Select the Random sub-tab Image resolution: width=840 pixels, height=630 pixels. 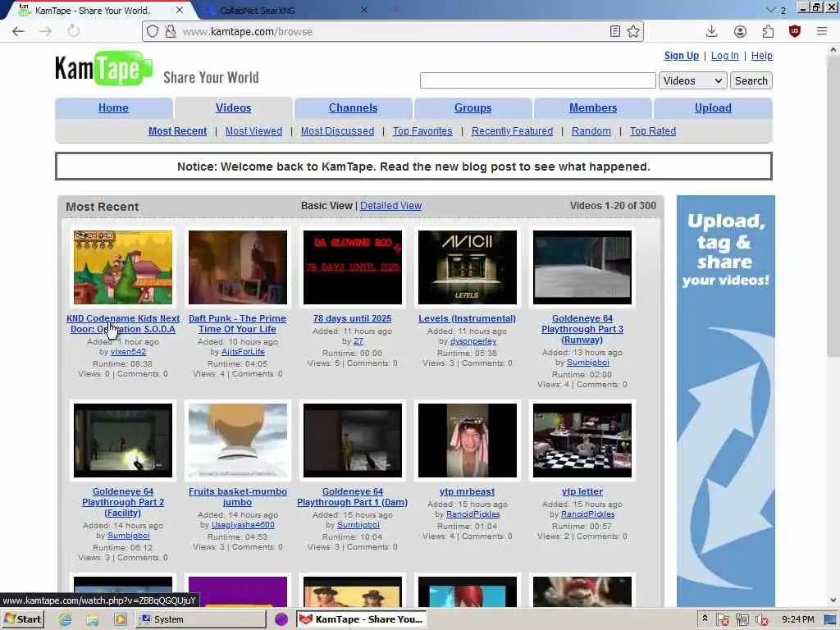[591, 130]
